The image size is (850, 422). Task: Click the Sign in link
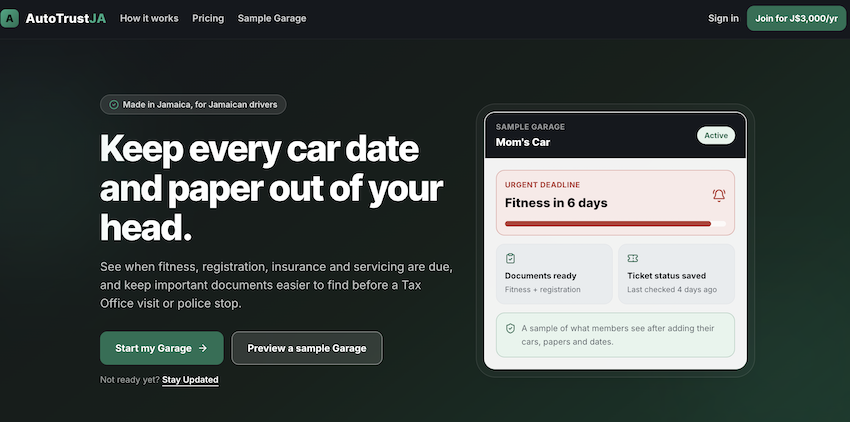tap(723, 18)
